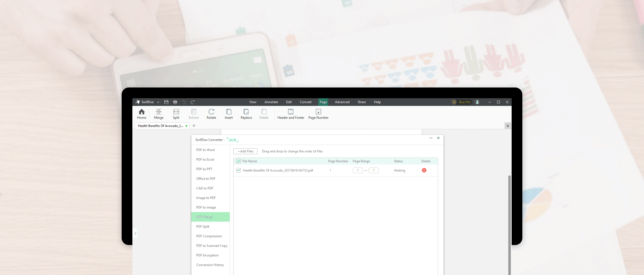Image resolution: width=644 pixels, height=275 pixels.
Task: Open the Advanced menu
Action: (x=342, y=102)
